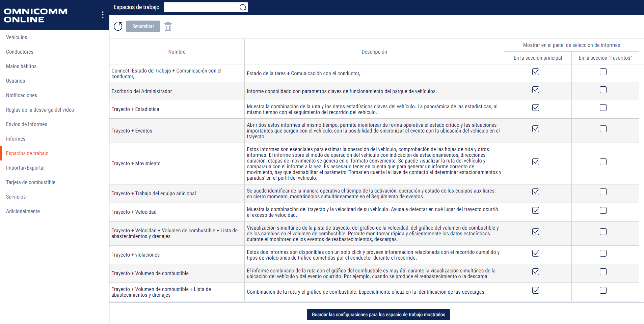Open the three-dot menu next to the logo

(103, 14)
